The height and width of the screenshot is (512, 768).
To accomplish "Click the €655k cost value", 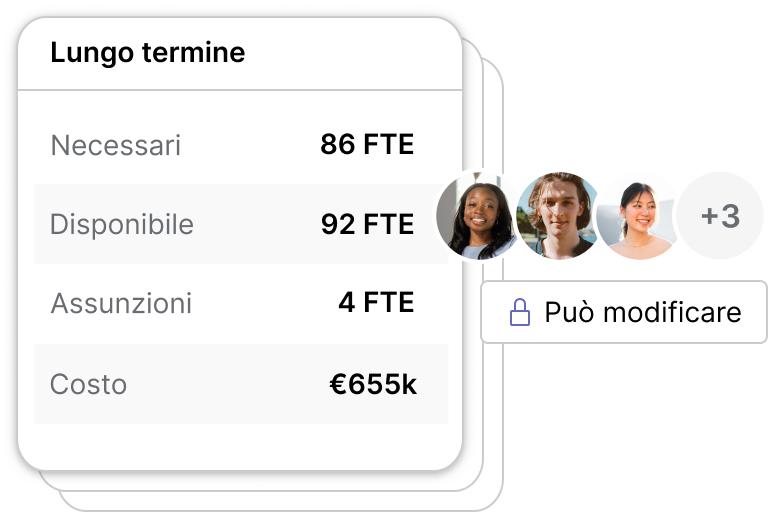I will [x=373, y=384].
